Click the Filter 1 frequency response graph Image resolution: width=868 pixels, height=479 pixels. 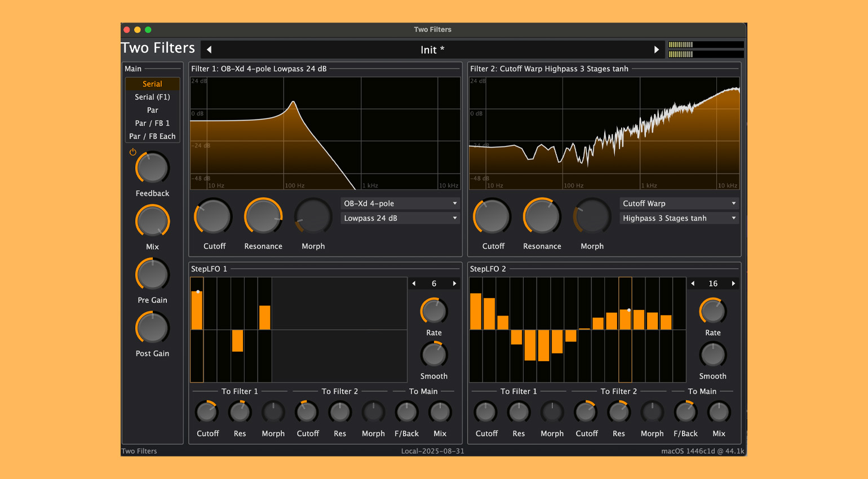325,134
